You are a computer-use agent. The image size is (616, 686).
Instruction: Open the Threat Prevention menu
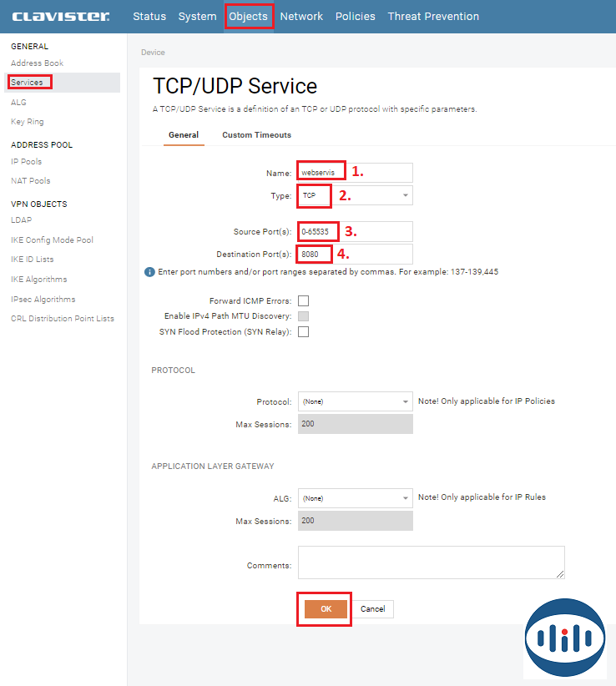click(x=433, y=17)
